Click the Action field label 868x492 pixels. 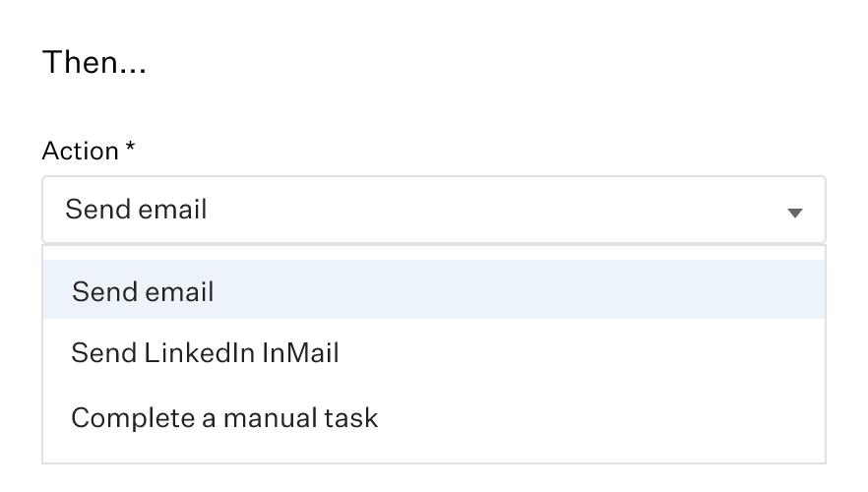pyautogui.click(x=81, y=151)
